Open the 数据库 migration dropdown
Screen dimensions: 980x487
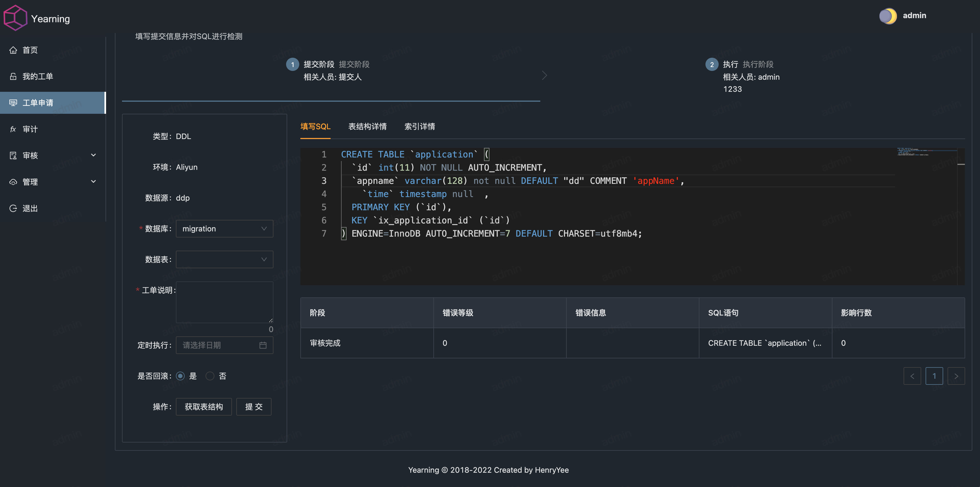coord(225,229)
